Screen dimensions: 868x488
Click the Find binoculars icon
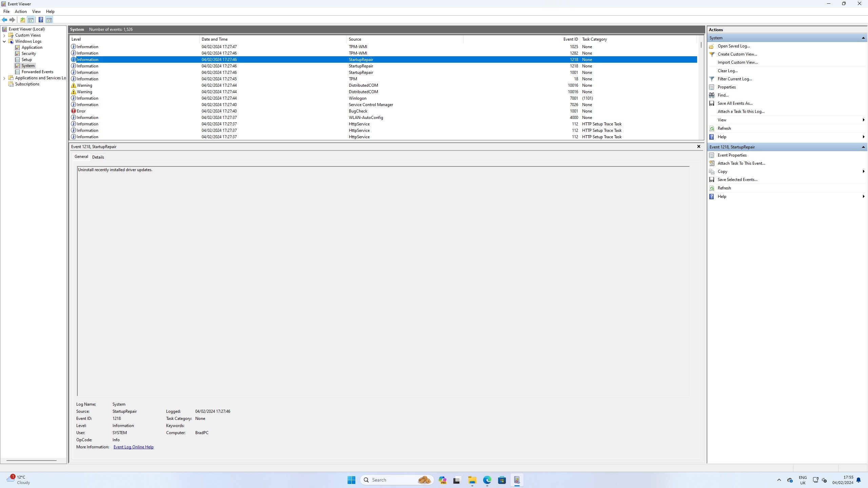coord(712,95)
